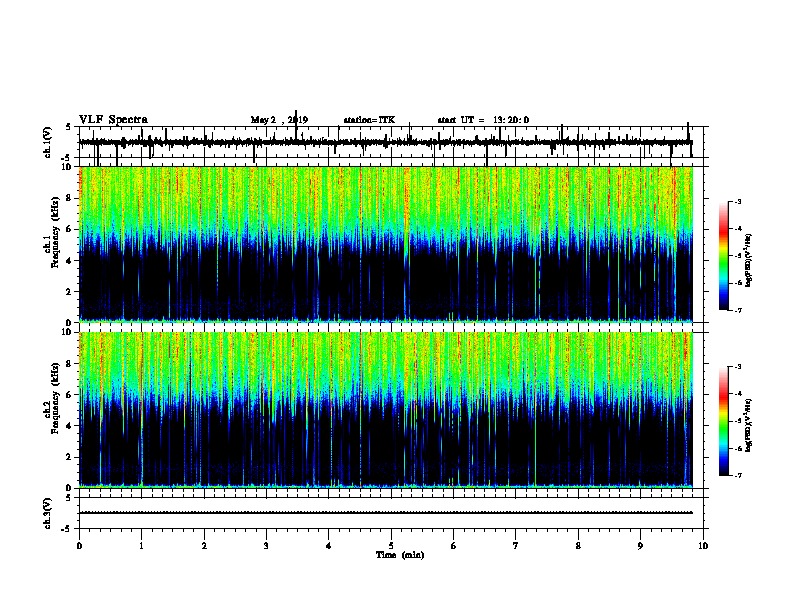Click the time axis tick label "3"
The image size is (792, 612).
pyautogui.click(x=266, y=546)
